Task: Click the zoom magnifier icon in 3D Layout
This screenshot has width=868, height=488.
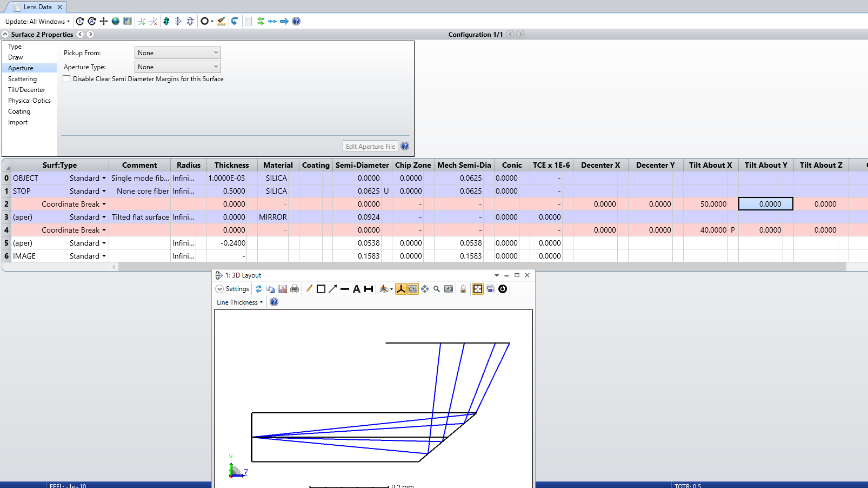Action: pos(437,289)
